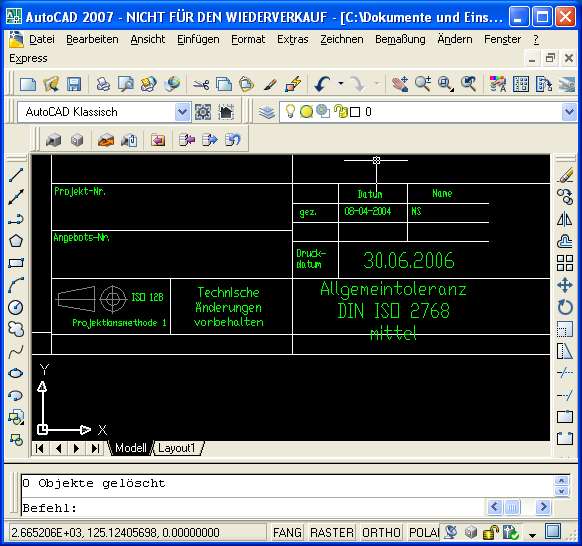The width and height of the screenshot is (582, 546).
Task: Select the Mirror modify tool
Action: [565, 219]
